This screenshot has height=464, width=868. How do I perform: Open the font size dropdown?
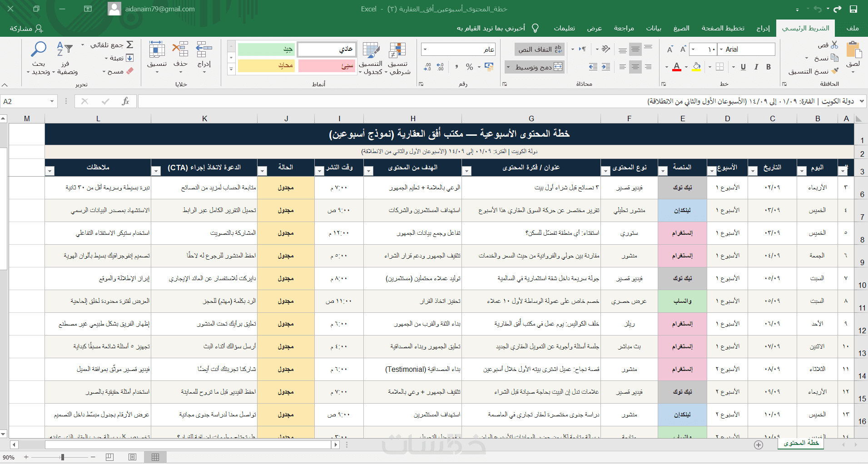693,49
